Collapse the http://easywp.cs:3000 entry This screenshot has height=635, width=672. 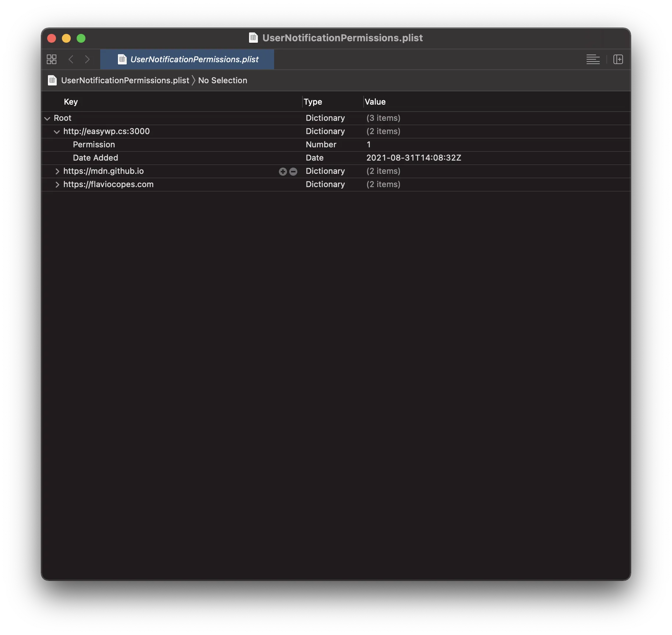57,131
